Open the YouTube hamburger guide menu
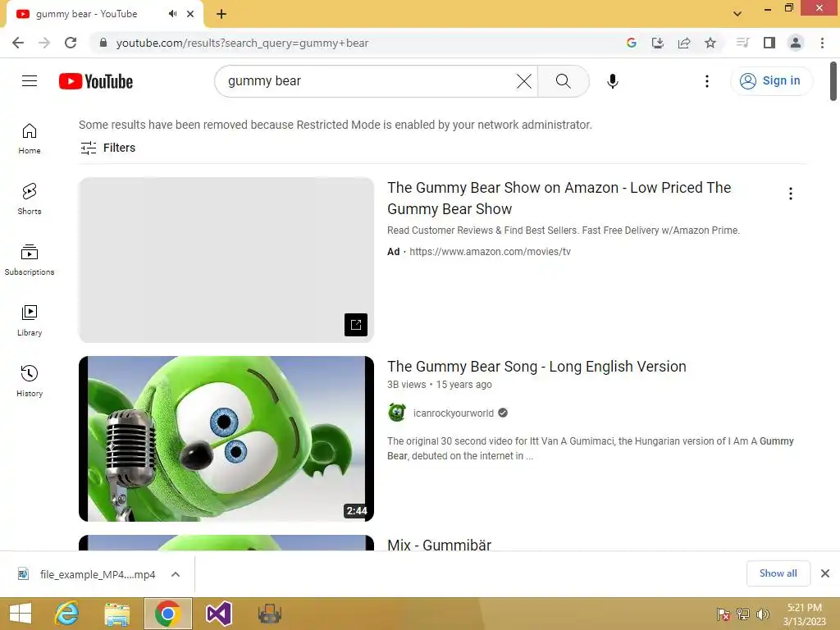The height and width of the screenshot is (630, 840). pos(30,81)
